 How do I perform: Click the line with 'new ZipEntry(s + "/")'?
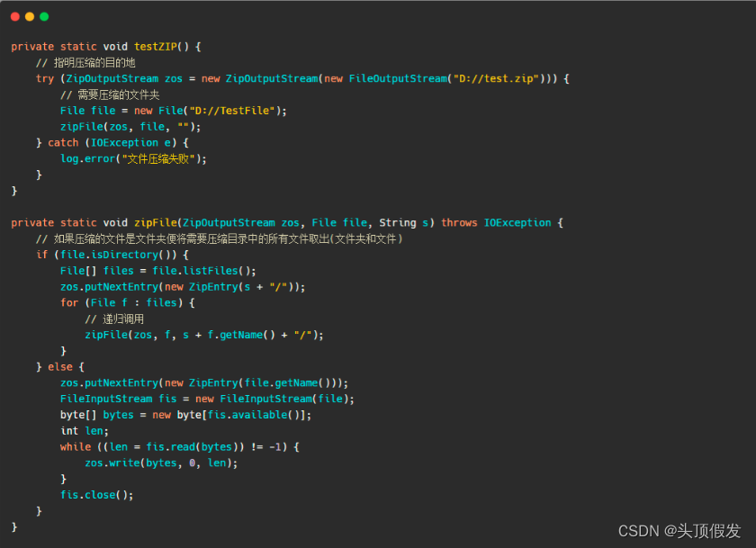coord(182,287)
